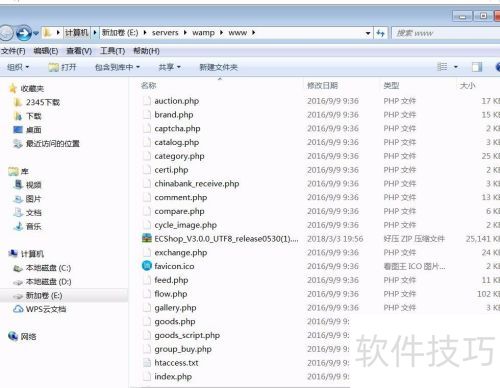Image resolution: width=500 pixels, height=388 pixels.
Task: Open the 组织 dropdown in toolbar
Action: pos(18,67)
